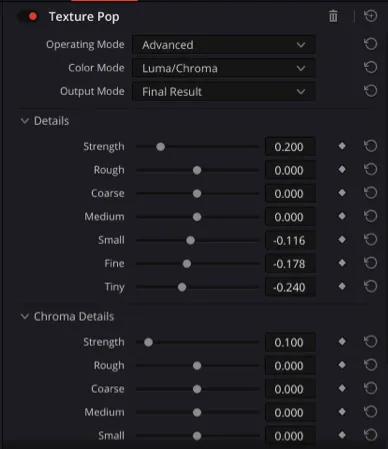Reset Chroma Details Rough value
388x449 pixels.
click(x=370, y=365)
